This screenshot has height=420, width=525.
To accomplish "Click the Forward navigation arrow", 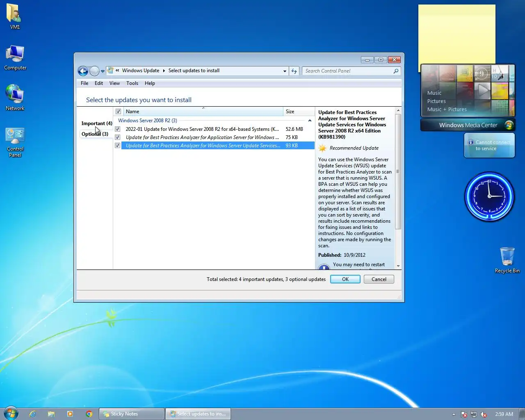I will (94, 71).
